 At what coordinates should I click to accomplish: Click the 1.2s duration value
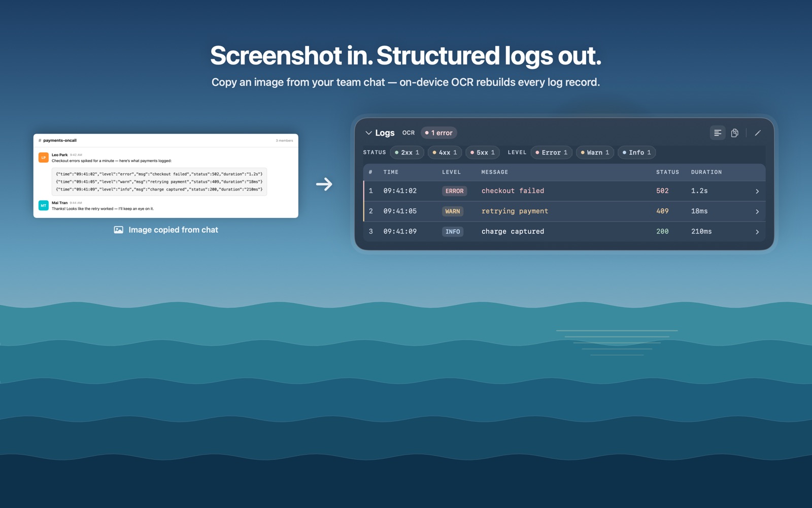(x=699, y=191)
